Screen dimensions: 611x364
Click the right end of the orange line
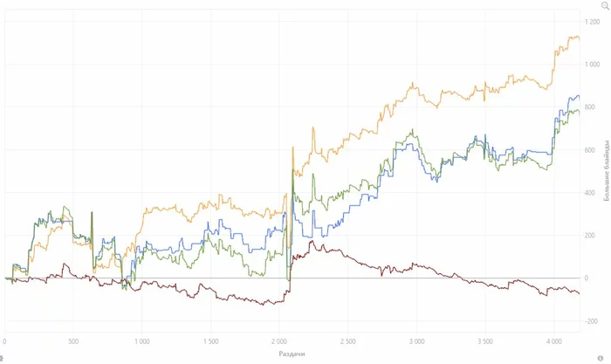(x=579, y=38)
